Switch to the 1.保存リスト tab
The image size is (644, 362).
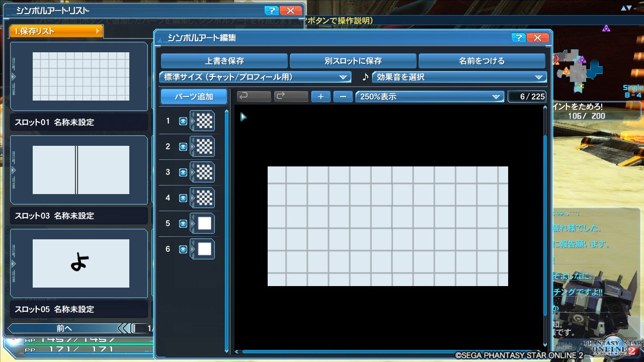point(56,31)
